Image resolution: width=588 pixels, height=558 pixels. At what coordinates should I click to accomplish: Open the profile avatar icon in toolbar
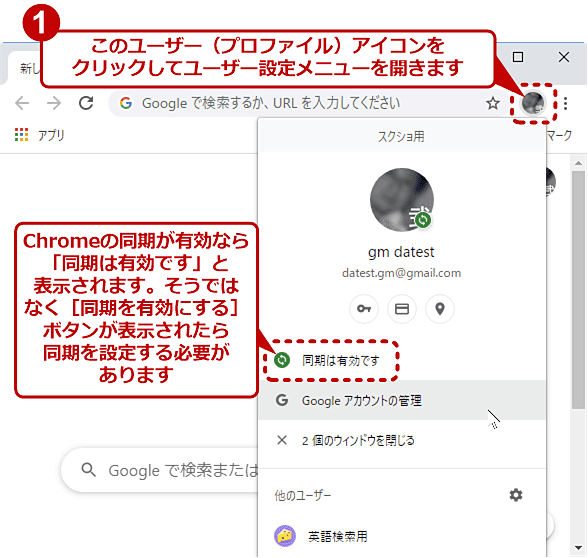point(533,103)
